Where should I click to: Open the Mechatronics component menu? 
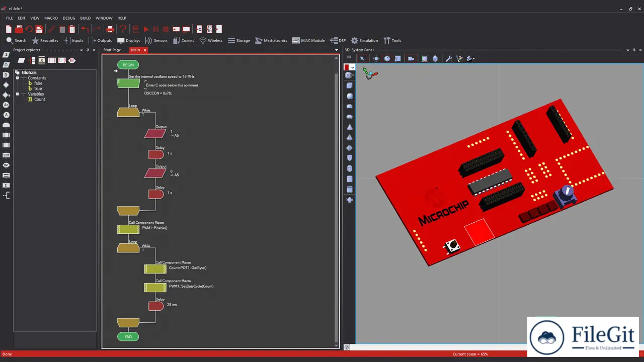(x=271, y=41)
